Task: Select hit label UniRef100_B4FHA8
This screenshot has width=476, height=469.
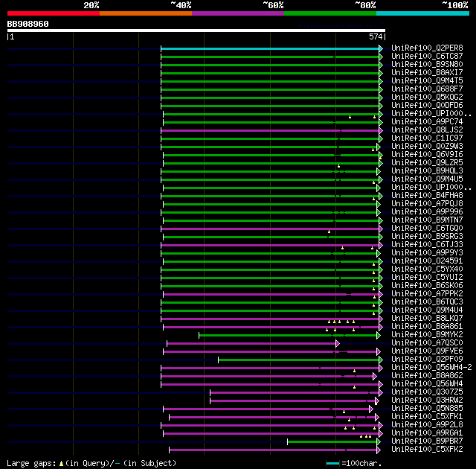Action: (x=427, y=196)
